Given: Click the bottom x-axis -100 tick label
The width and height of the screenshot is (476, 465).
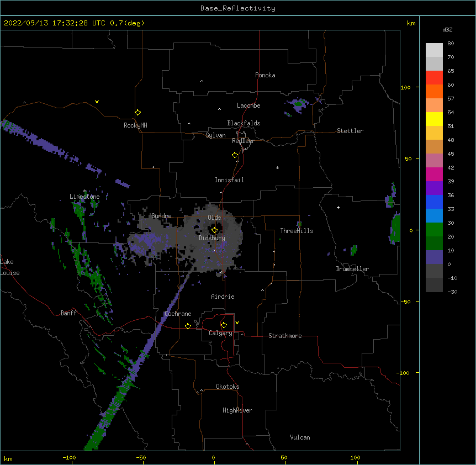Looking at the screenshot, I should [69, 457].
